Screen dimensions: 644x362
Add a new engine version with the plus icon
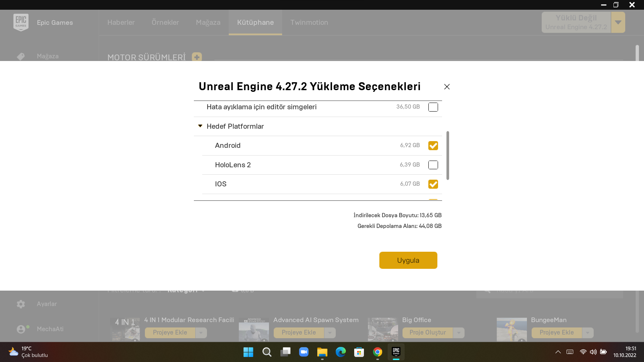pyautogui.click(x=197, y=57)
